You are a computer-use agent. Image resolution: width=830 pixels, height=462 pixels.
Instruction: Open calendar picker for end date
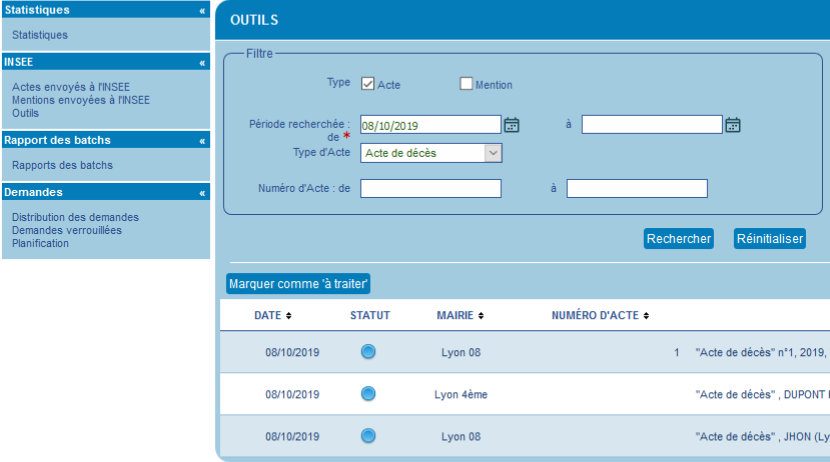tap(733, 125)
